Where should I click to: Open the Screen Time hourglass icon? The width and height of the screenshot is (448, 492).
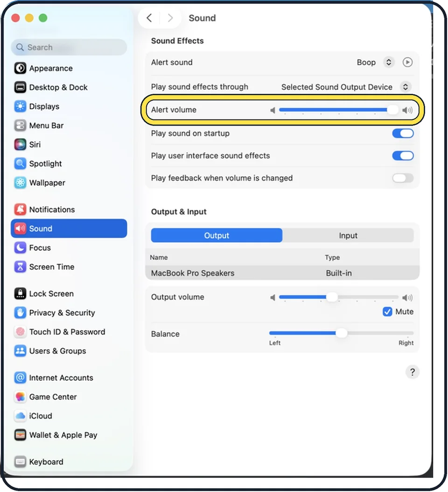20,267
